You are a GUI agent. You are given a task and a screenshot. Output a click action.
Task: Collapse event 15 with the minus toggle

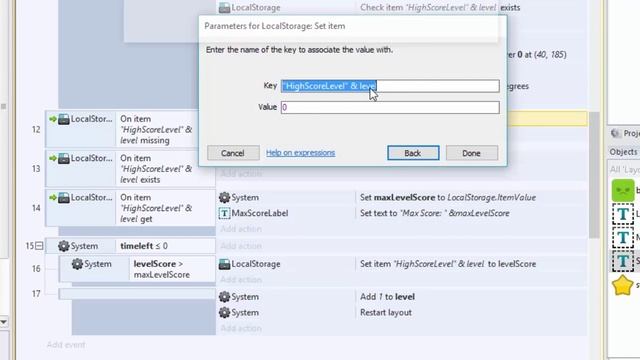[39, 246]
